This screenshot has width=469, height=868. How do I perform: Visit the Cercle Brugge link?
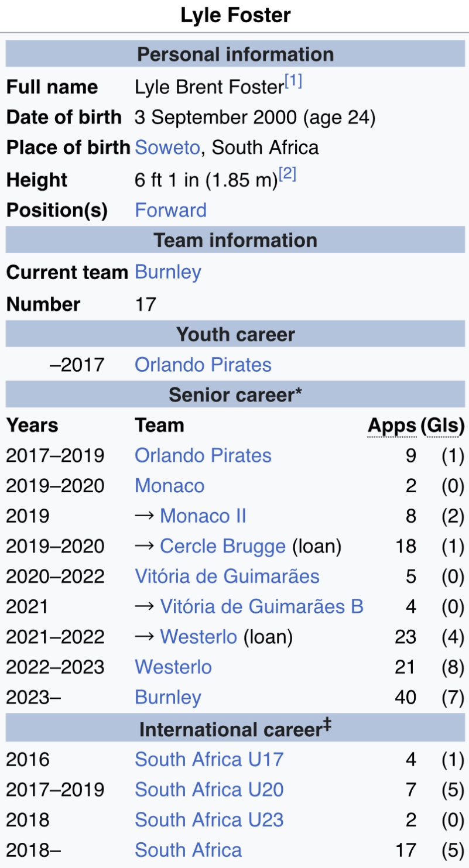(x=222, y=546)
